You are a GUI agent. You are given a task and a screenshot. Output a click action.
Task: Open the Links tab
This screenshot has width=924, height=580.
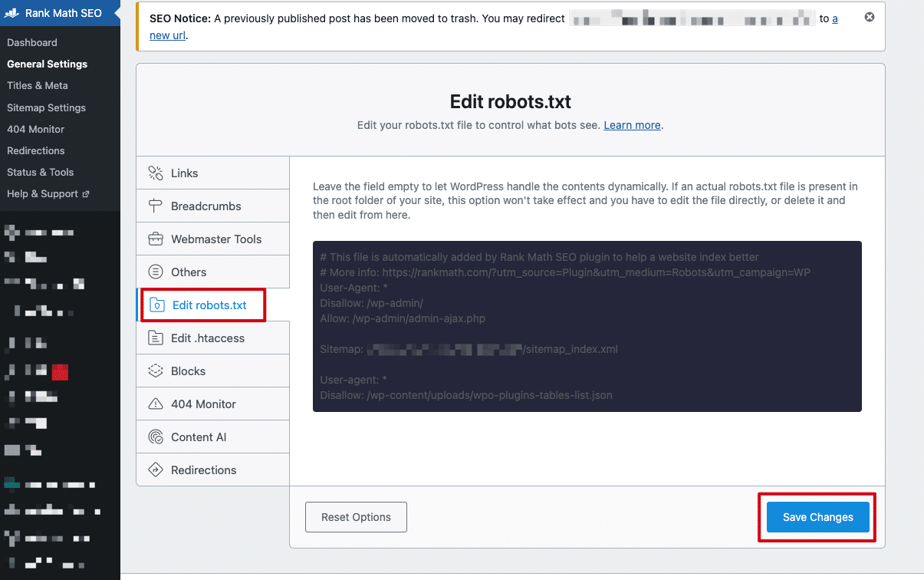tap(213, 173)
